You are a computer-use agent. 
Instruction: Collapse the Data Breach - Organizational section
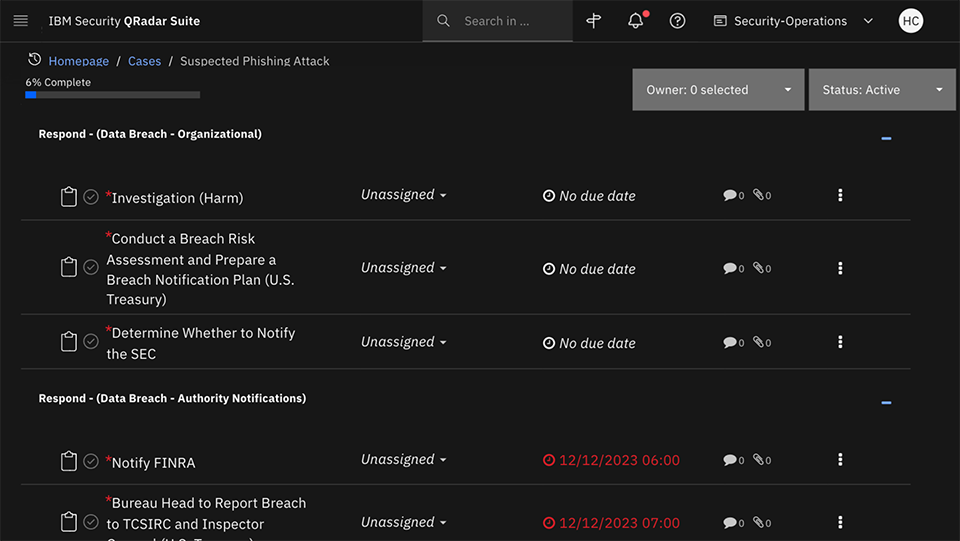pos(886,138)
